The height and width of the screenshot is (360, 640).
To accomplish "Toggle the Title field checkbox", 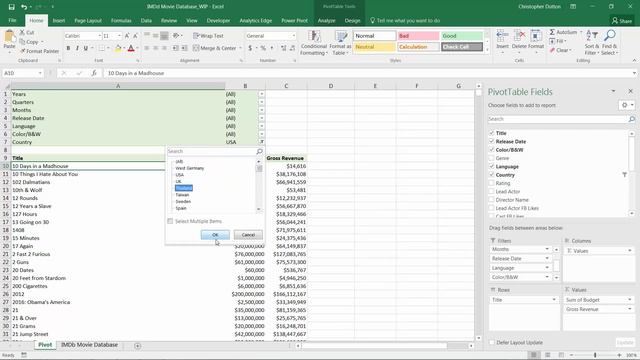I will point(492,133).
